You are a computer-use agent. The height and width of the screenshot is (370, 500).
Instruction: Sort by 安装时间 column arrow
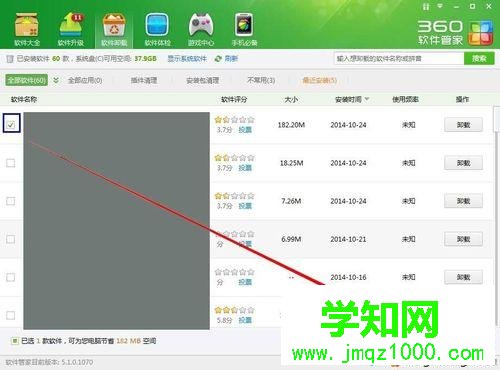tap(367, 99)
